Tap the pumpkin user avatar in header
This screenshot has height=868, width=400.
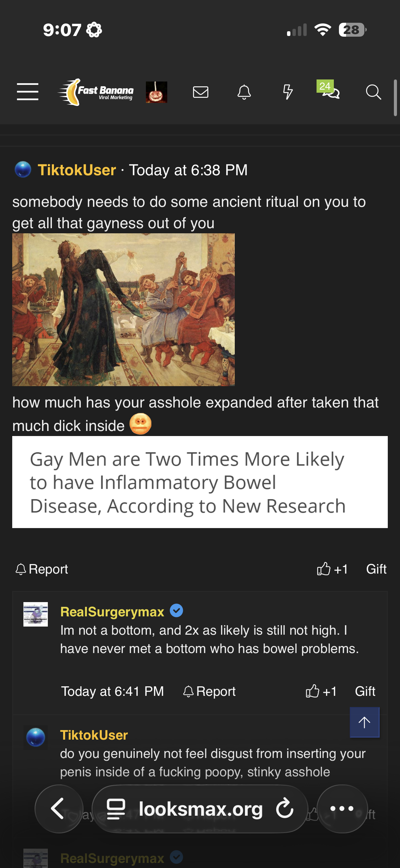(x=156, y=92)
